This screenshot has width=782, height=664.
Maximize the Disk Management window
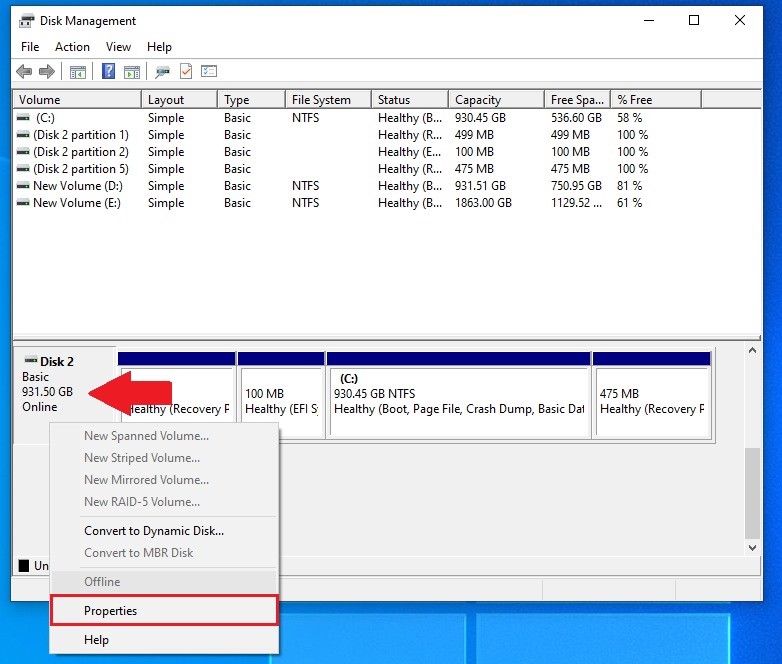point(694,20)
